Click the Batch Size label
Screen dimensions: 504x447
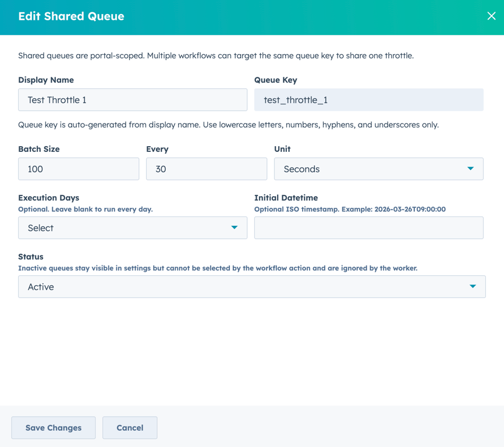(x=39, y=149)
